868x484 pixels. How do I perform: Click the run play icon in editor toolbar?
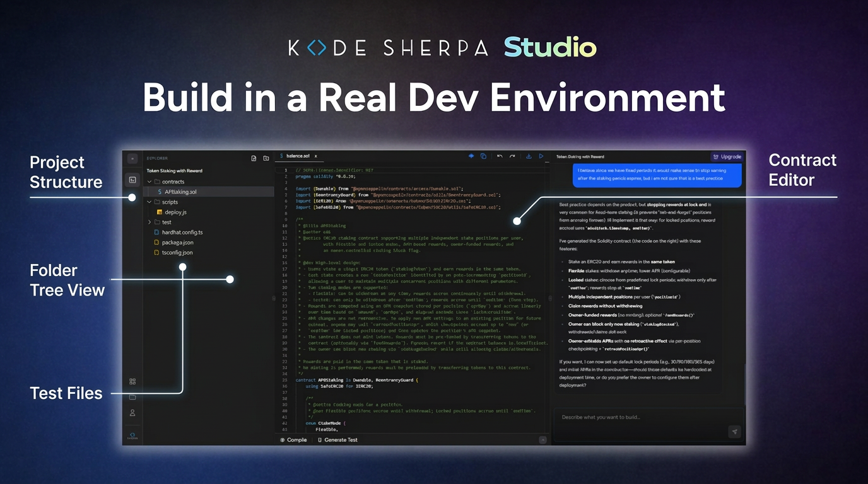[541, 156]
